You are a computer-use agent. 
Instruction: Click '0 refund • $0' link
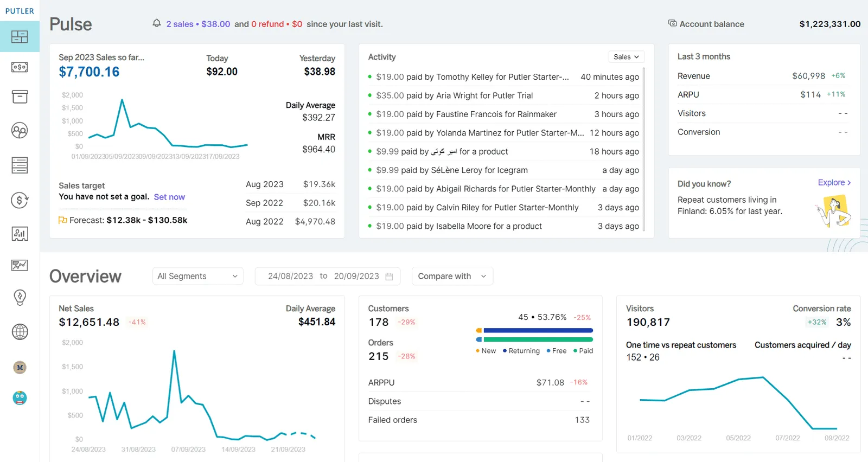[277, 24]
